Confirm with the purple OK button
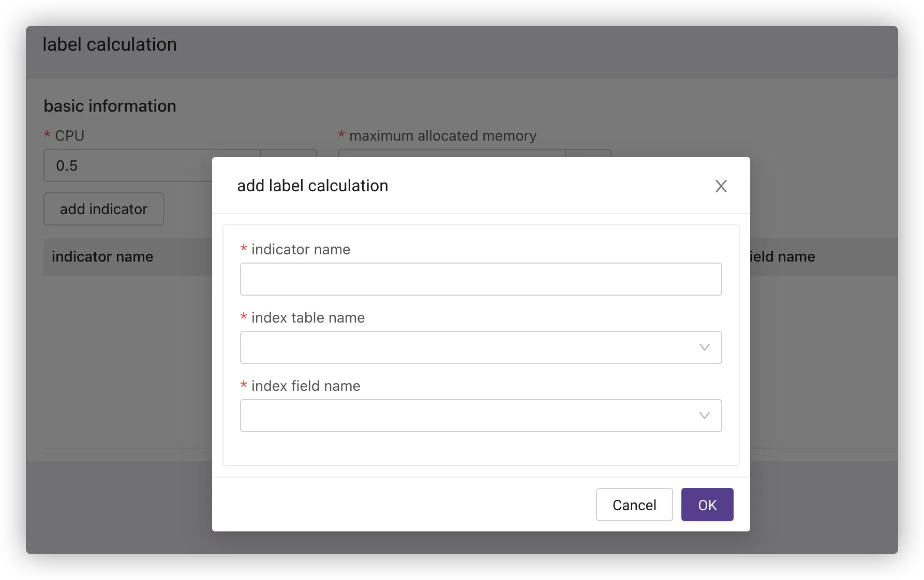This screenshot has width=924, height=580. tap(707, 505)
